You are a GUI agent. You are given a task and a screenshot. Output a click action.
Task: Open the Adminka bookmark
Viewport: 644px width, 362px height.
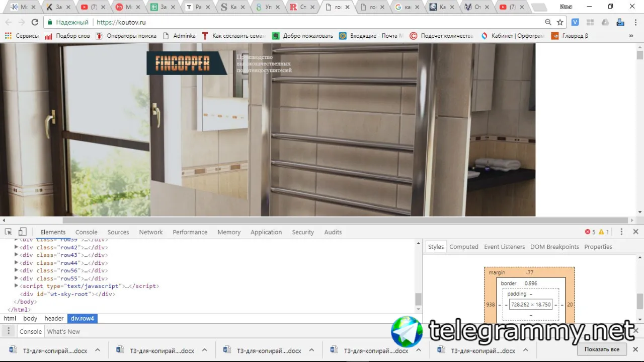pyautogui.click(x=179, y=36)
